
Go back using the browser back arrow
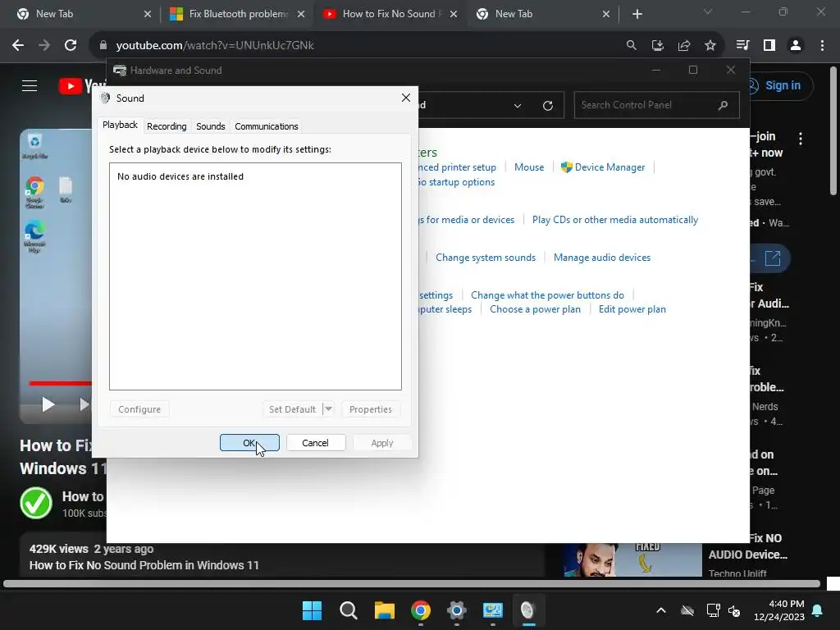[18, 46]
